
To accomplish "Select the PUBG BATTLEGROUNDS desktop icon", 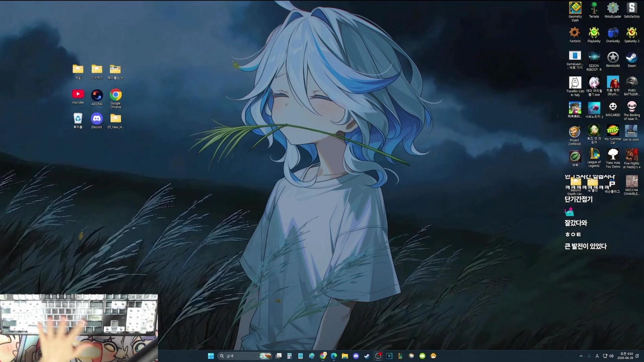I will point(632,86).
